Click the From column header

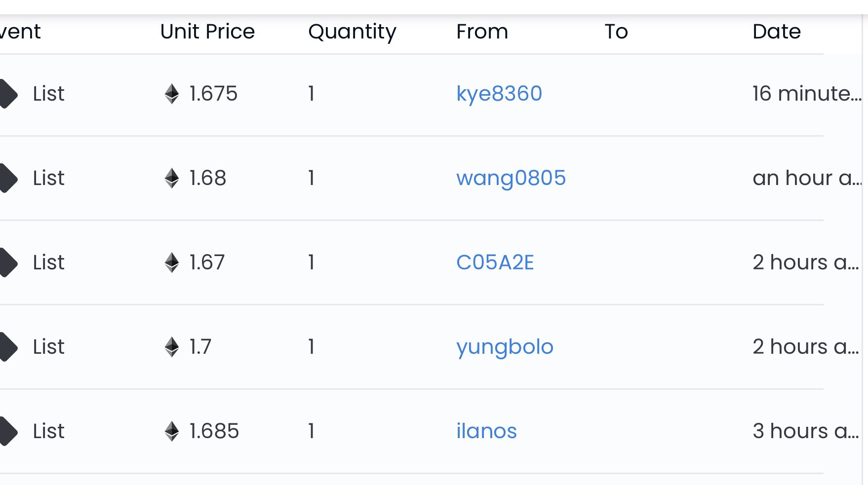[482, 32]
